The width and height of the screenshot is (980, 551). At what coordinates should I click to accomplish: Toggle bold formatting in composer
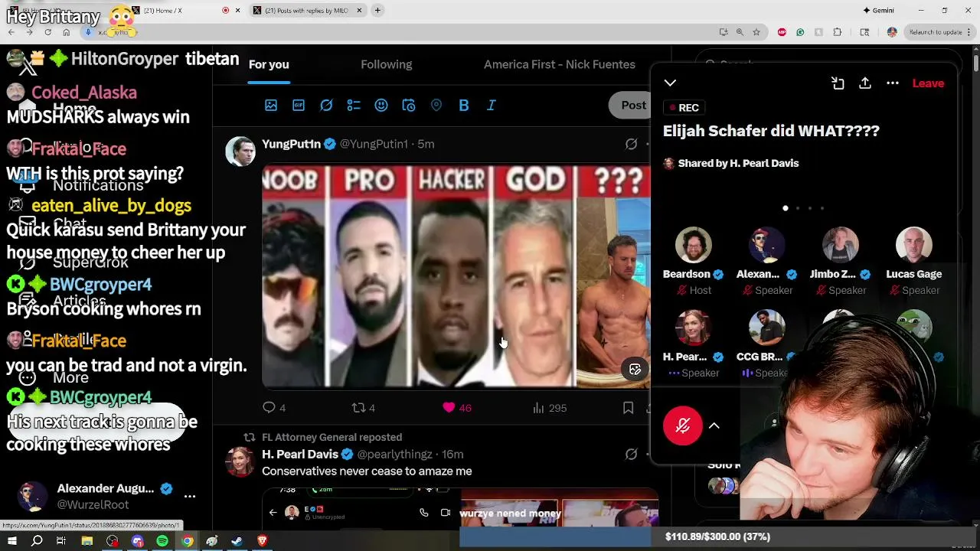click(464, 106)
